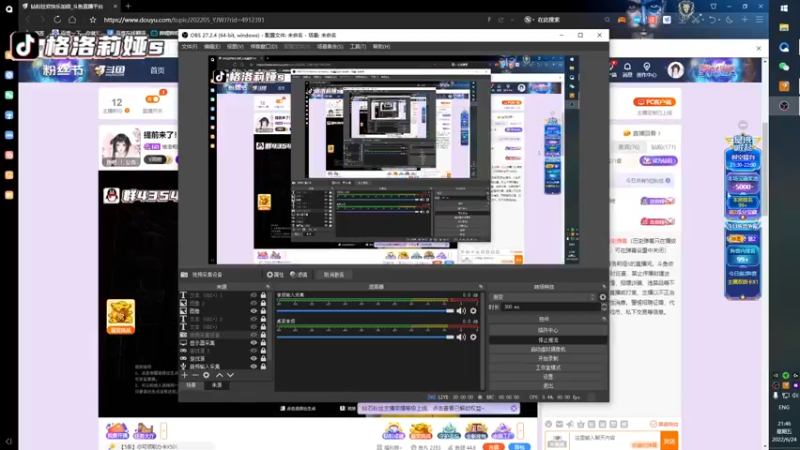Toggle visibility of 图像 2 source
Viewport: 800px width, 450px height.
click(254, 303)
